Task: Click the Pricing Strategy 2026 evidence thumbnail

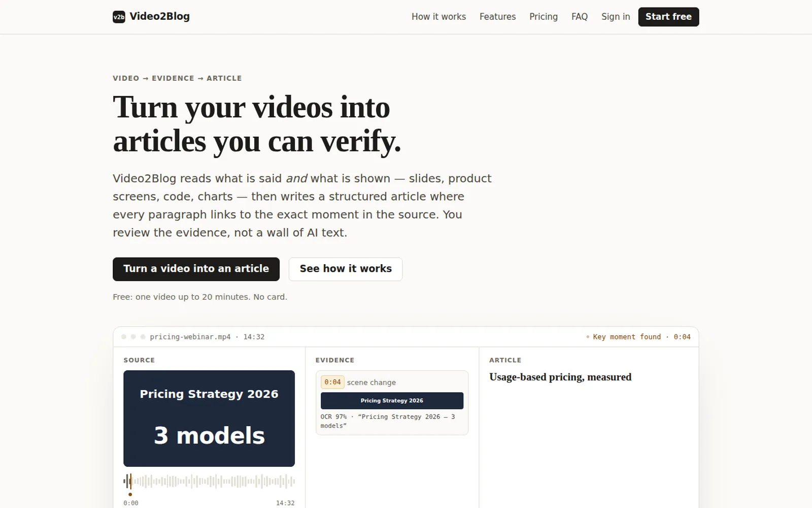Action: point(392,400)
